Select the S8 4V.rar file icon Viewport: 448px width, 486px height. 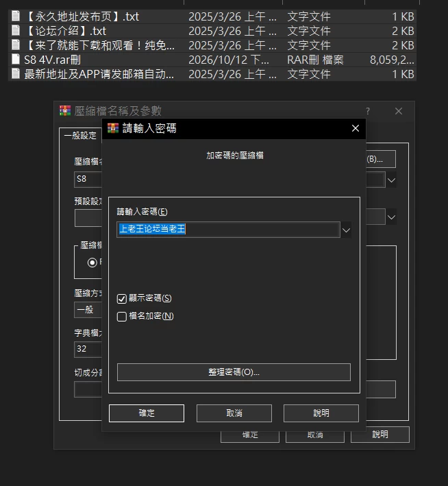click(x=16, y=59)
